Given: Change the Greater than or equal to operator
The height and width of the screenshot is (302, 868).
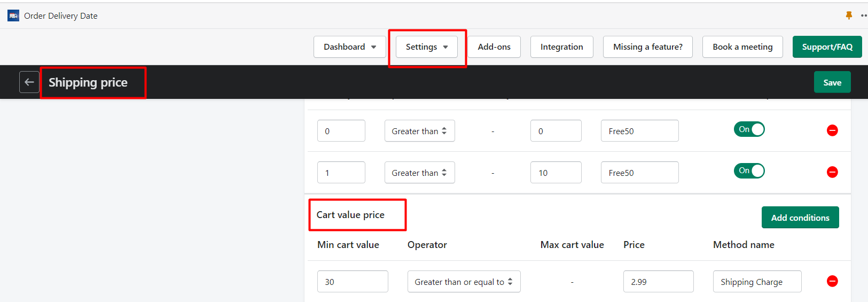Looking at the screenshot, I should click(x=464, y=282).
